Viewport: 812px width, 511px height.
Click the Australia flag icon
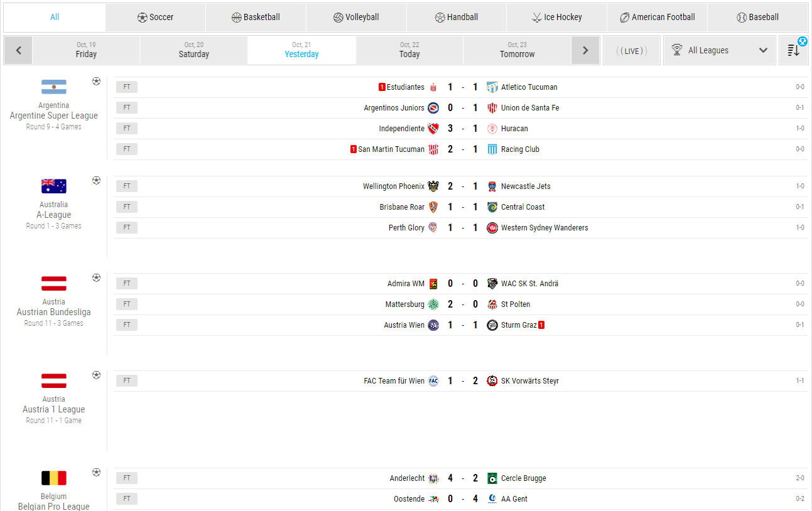(54, 186)
